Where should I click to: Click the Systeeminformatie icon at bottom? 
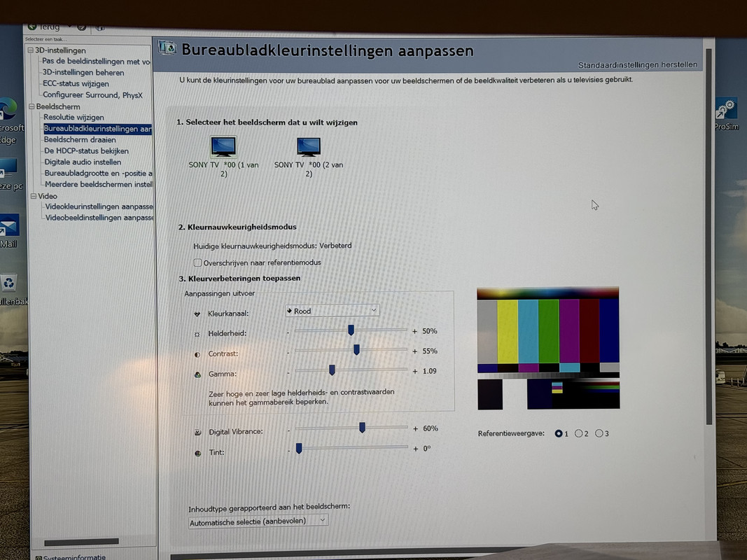click(x=38, y=557)
